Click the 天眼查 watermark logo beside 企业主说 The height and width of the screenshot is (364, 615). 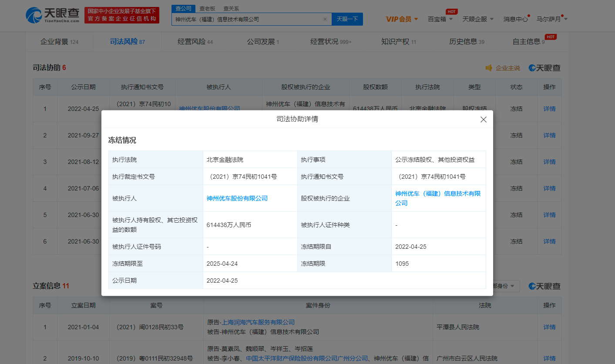544,68
